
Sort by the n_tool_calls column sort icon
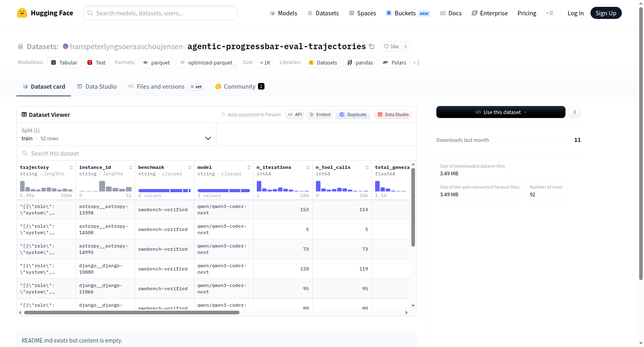click(x=367, y=167)
